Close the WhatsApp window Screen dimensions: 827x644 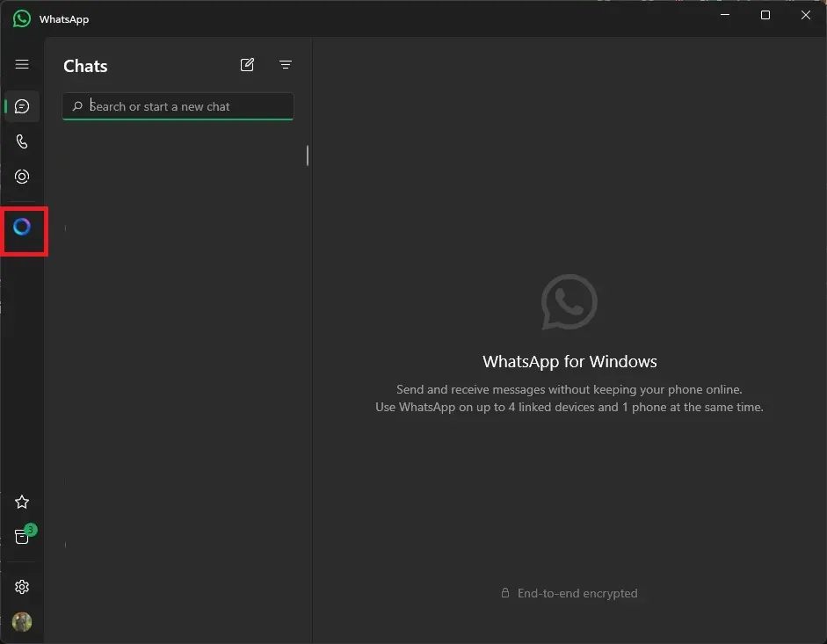(805, 15)
